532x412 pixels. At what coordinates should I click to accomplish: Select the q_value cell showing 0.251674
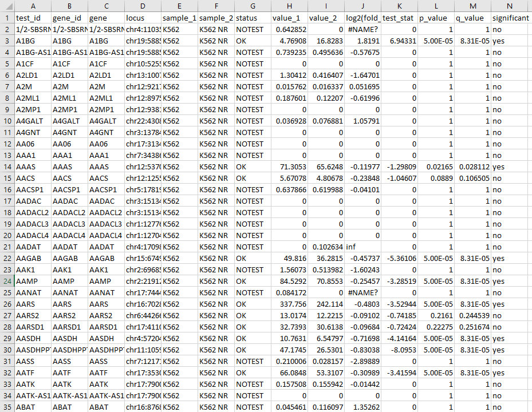(x=472, y=327)
